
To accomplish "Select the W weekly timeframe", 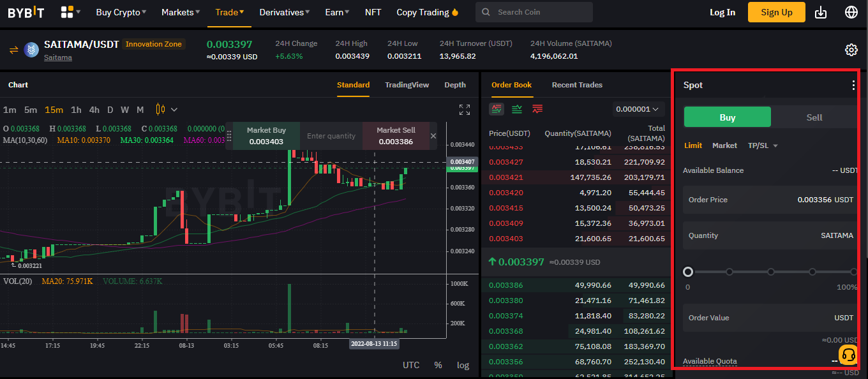I will click(124, 110).
